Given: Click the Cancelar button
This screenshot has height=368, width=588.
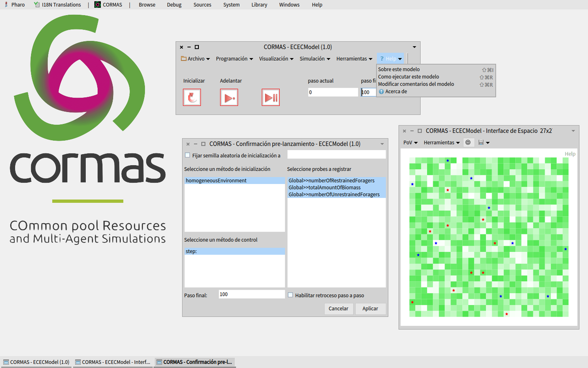Looking at the screenshot, I should click(x=338, y=309).
